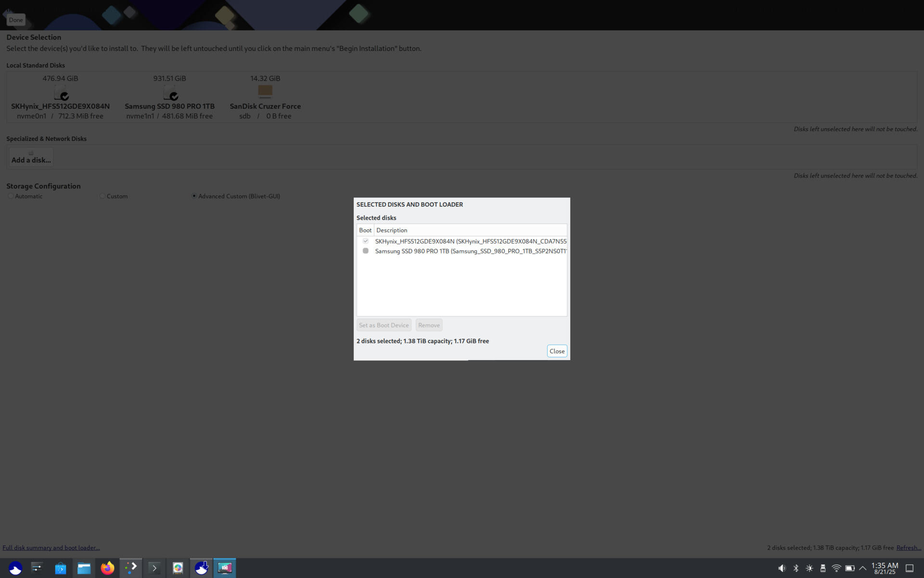Open Dolphin file manager from taskbar

coord(84,568)
